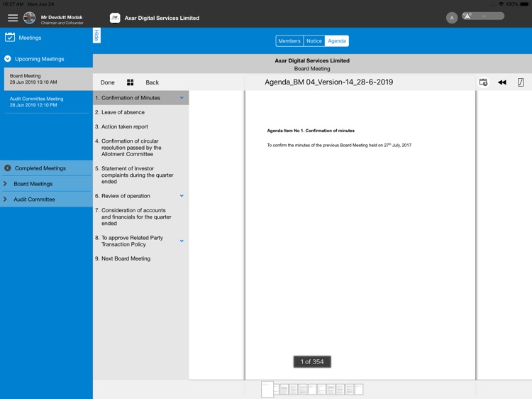Open Audit Committee Meeting 28 Jun 2019
532x399 pixels.
pos(48,102)
